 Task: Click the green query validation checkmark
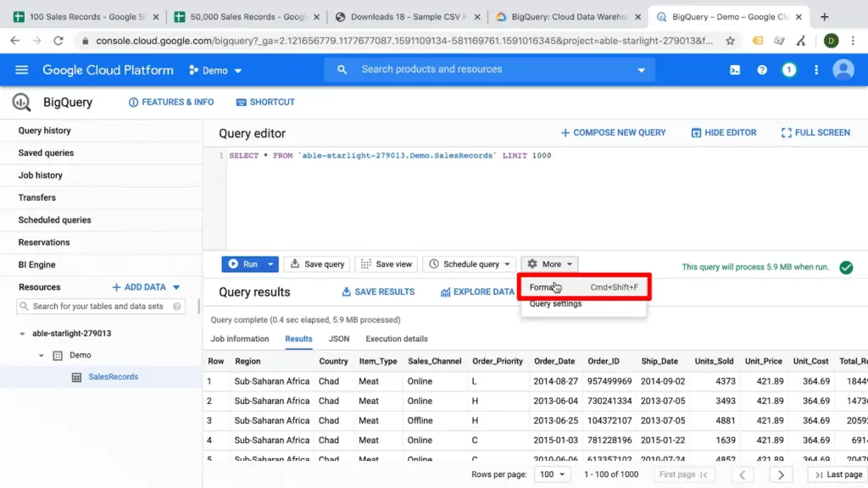point(845,267)
